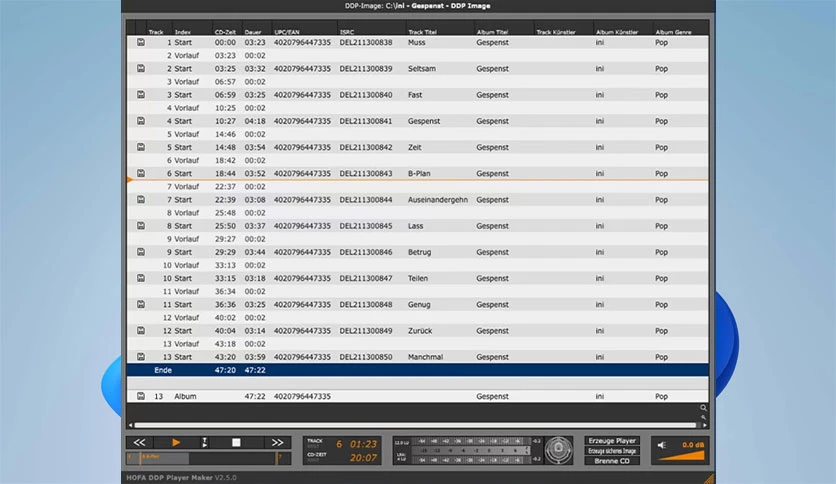
Task: Click the disk icon for track 3 Fast
Action: click(141, 94)
